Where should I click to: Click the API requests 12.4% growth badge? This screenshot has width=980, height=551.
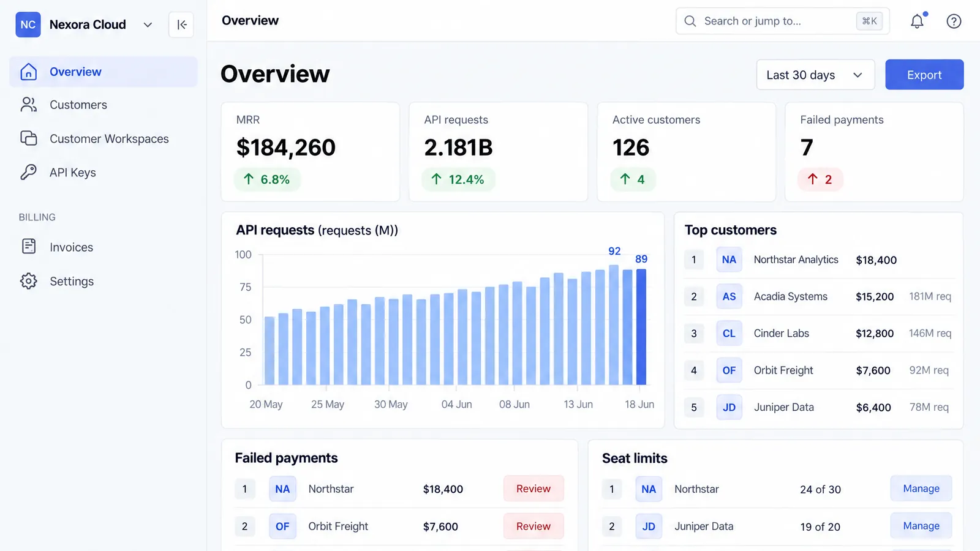point(458,179)
